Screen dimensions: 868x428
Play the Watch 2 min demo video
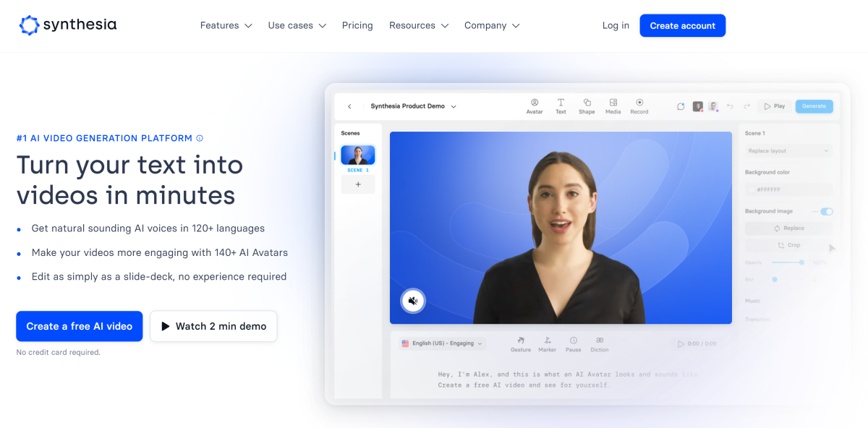213,326
